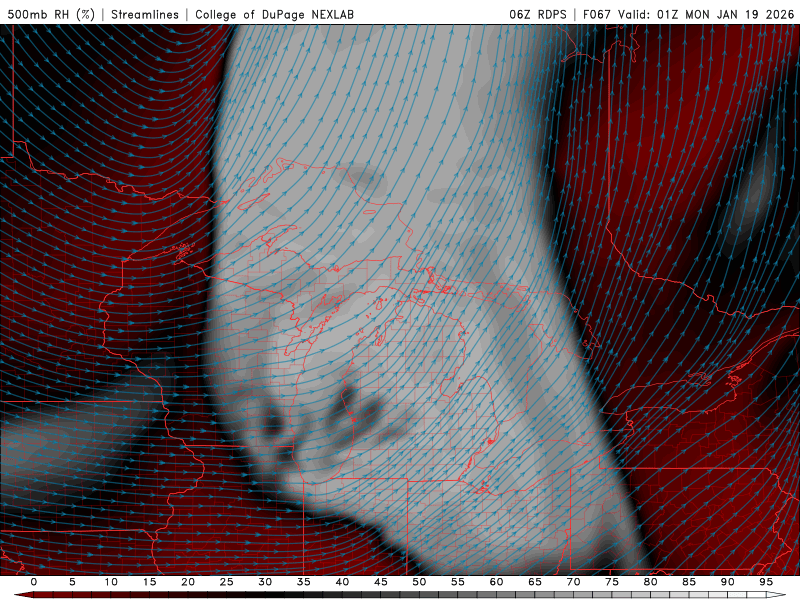
Task: Click the "06Z RDPS" model run label
Action: pyautogui.click(x=538, y=14)
